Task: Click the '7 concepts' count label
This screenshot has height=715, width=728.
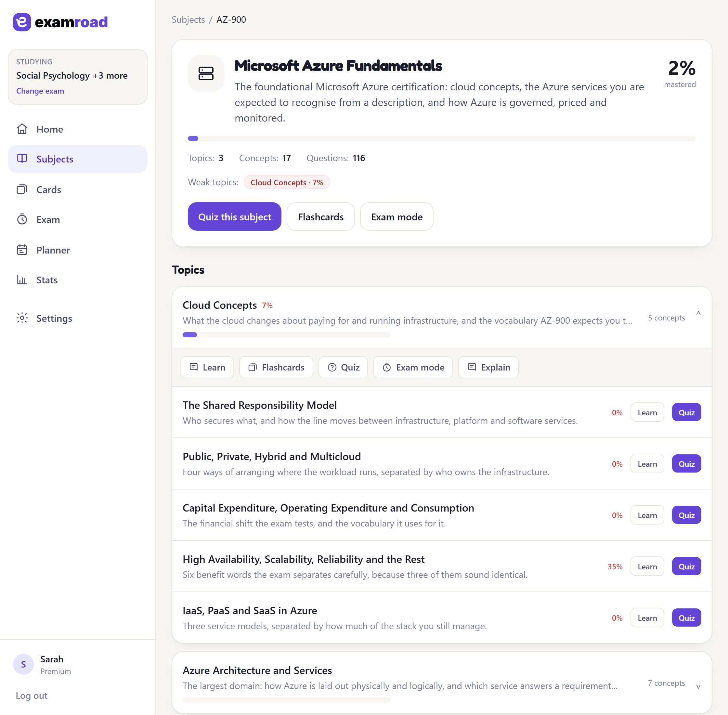Action: click(667, 683)
